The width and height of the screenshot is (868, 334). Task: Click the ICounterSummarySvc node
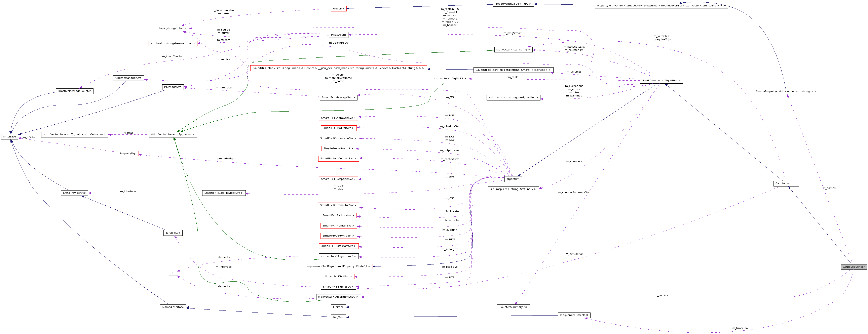pos(514,307)
